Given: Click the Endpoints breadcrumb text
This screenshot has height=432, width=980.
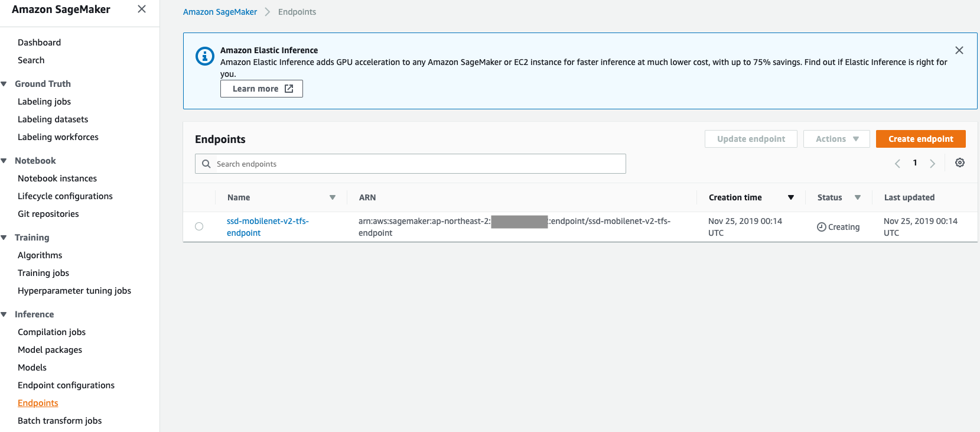Looking at the screenshot, I should 297,12.
